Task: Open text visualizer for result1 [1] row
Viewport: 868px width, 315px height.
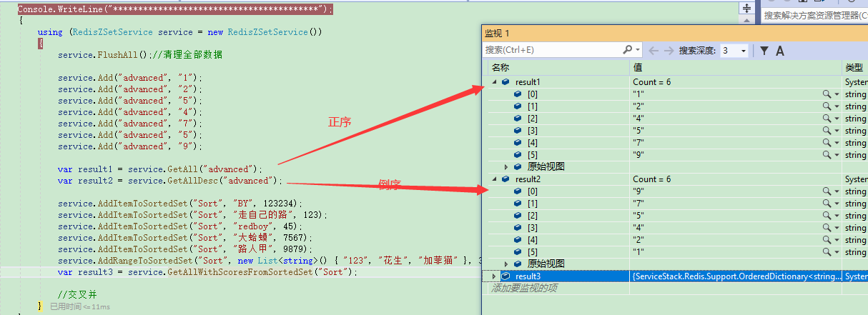Action: coord(826,106)
